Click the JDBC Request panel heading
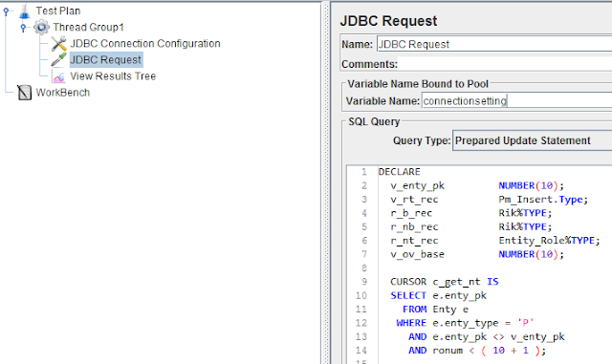Screen dimensions: 612x364 pyautogui.click(x=388, y=21)
